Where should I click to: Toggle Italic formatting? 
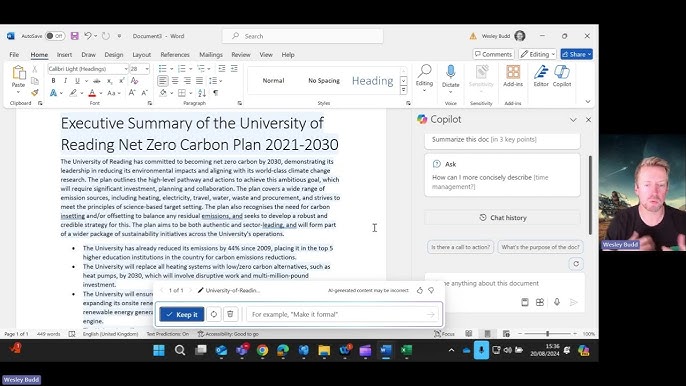pos(65,81)
